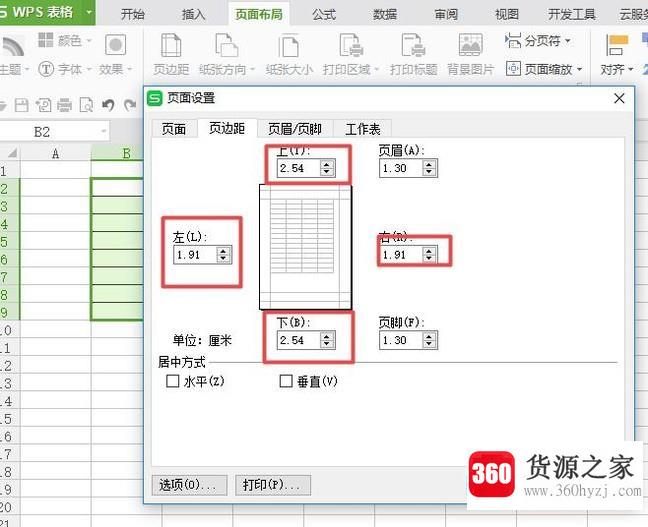Adjust the 页眉 header margin spinner
This screenshot has height=527, width=648.
pyautogui.click(x=429, y=168)
